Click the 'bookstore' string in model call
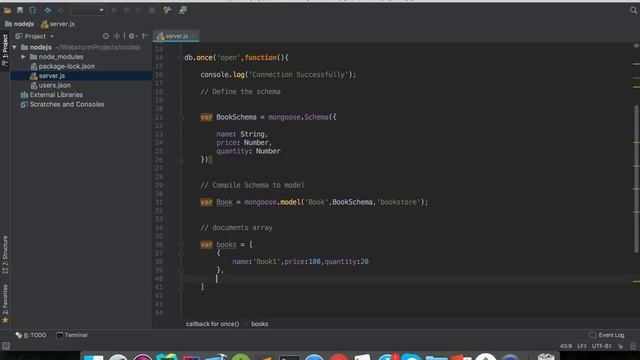The image size is (640, 360). [398, 202]
